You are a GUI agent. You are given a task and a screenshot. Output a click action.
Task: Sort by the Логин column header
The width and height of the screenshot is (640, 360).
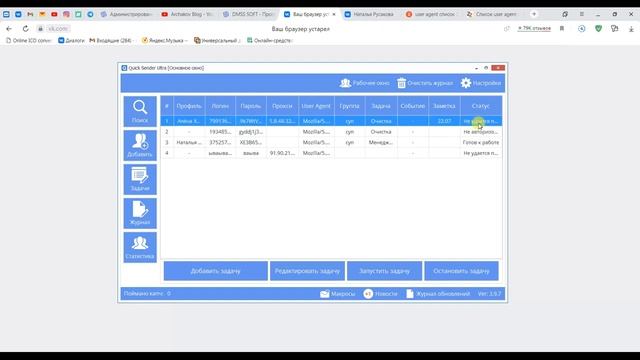click(x=220, y=106)
